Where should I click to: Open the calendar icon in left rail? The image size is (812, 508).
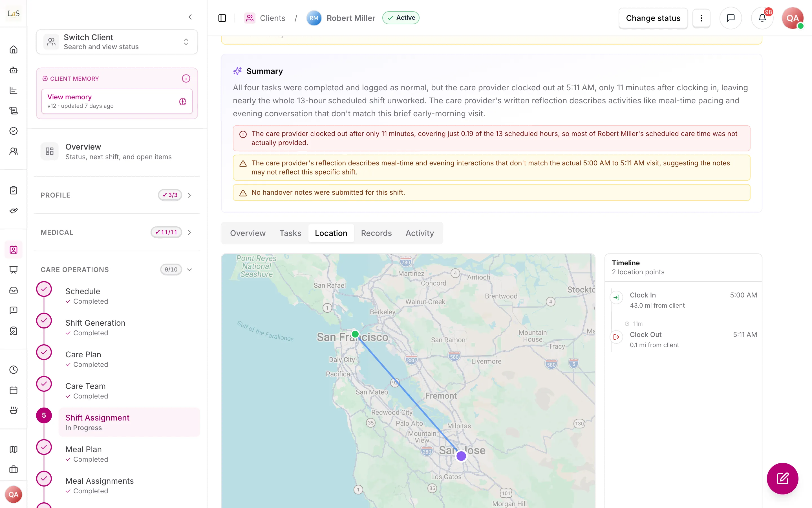point(14,390)
